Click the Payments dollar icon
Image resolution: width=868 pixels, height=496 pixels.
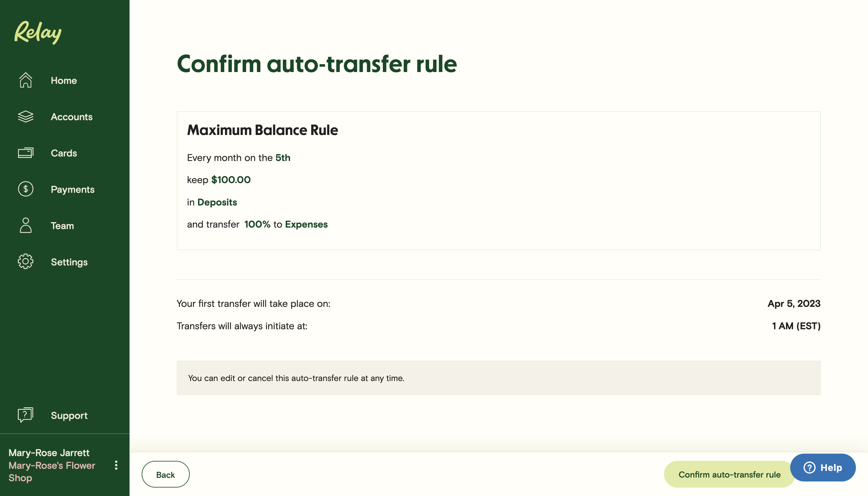pyautogui.click(x=25, y=189)
